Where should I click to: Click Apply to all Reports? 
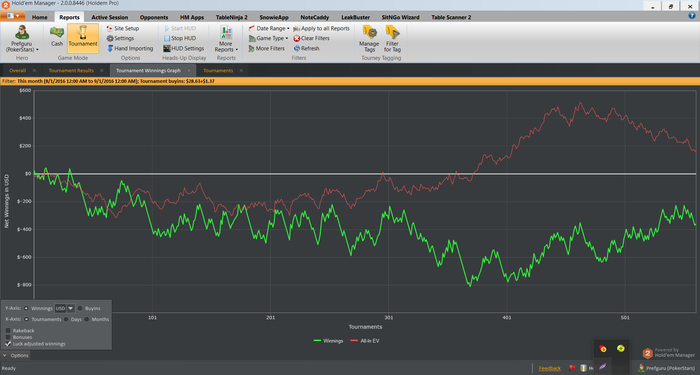click(321, 28)
